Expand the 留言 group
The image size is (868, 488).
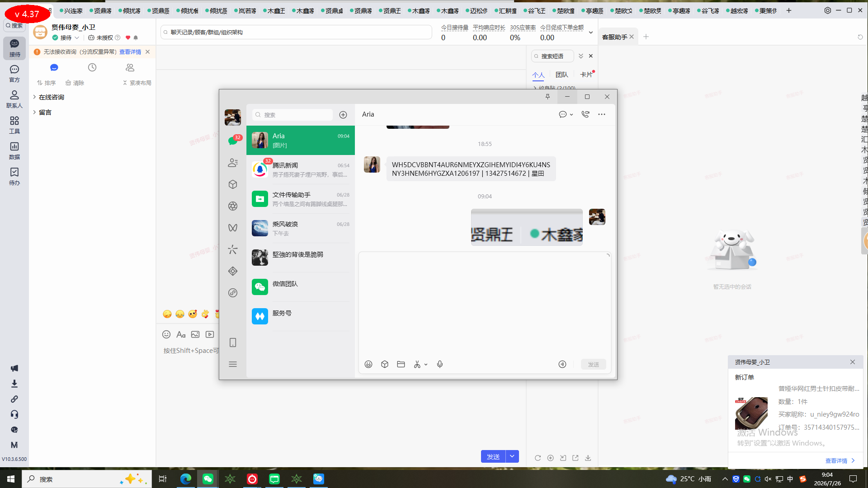coord(42,113)
